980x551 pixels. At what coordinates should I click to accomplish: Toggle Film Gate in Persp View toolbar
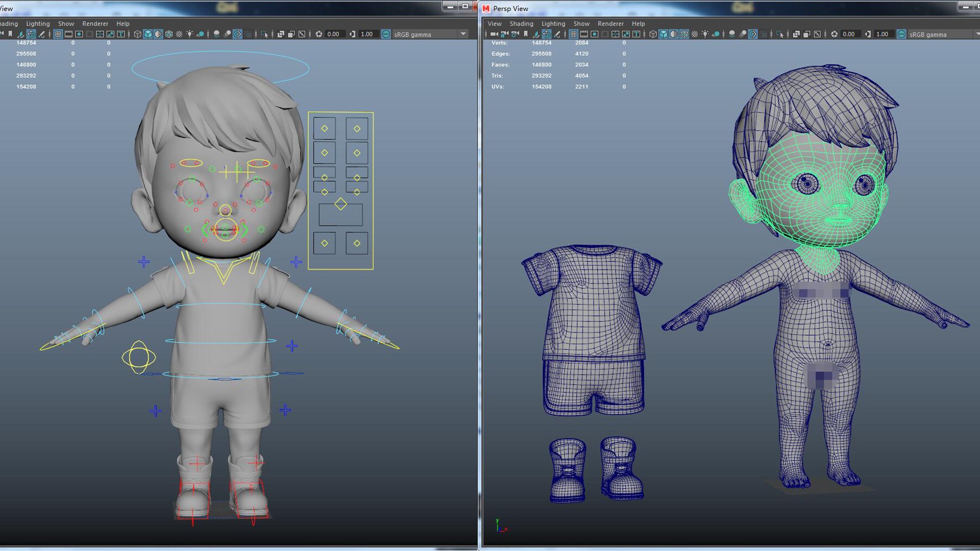[584, 34]
